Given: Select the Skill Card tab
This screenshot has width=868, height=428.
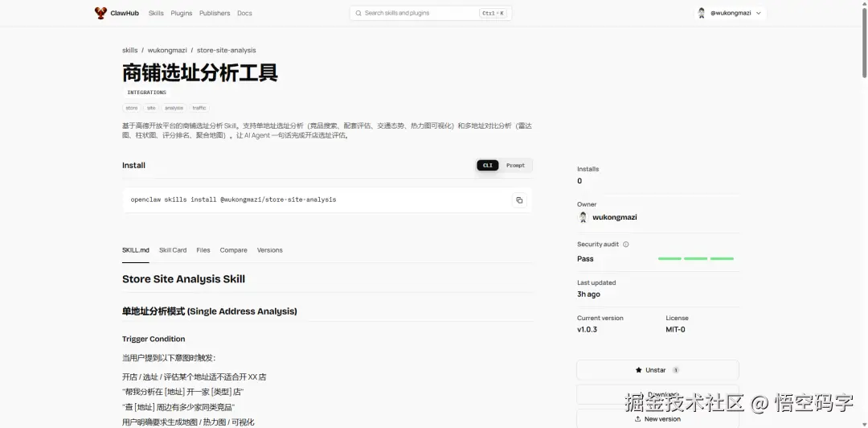Looking at the screenshot, I should pyautogui.click(x=173, y=250).
